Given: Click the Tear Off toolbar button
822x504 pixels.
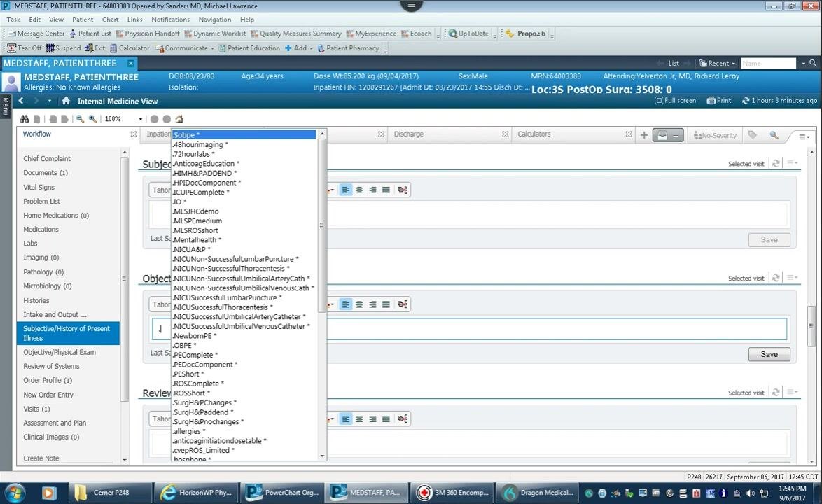Looking at the screenshot, I should pyautogui.click(x=24, y=48).
